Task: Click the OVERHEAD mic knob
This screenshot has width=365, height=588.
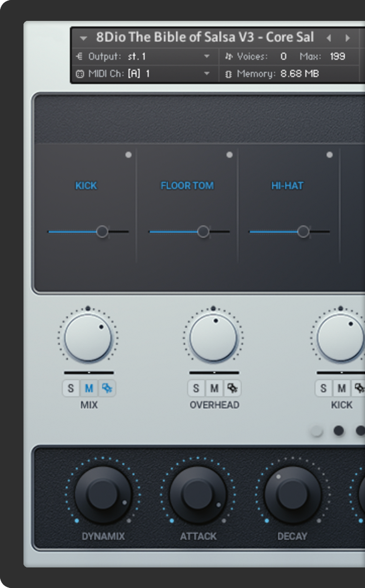Action: pyautogui.click(x=213, y=338)
